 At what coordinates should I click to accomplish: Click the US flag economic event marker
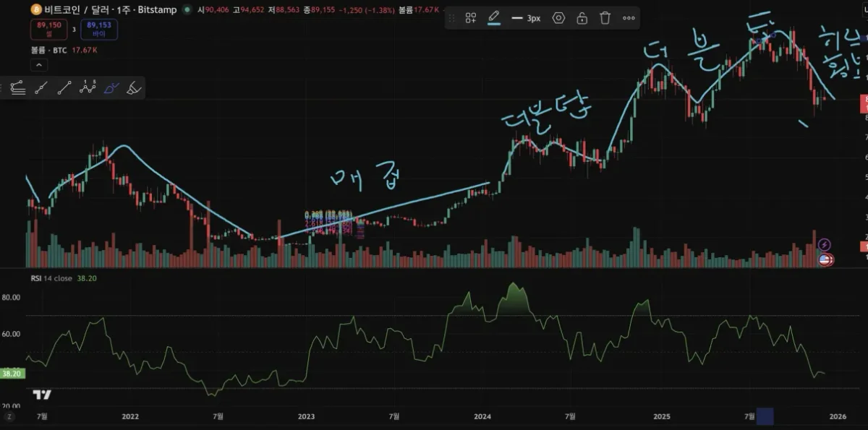(825, 259)
